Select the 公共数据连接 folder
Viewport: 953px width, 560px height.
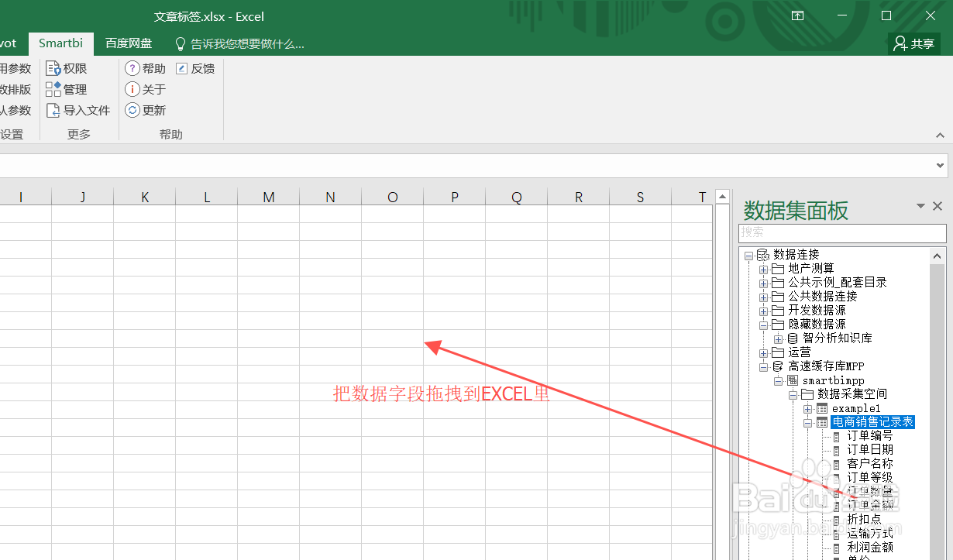tap(823, 297)
